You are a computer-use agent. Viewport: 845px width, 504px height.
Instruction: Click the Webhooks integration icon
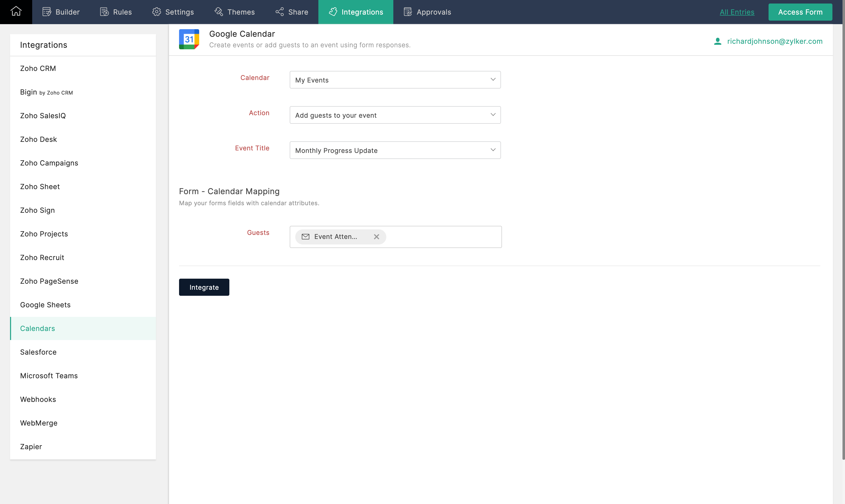(38, 399)
